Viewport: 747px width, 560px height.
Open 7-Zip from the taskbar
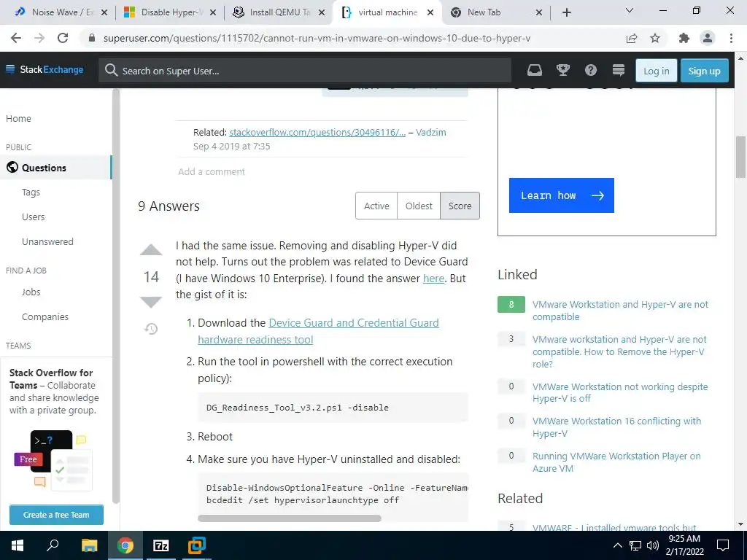tap(160, 545)
